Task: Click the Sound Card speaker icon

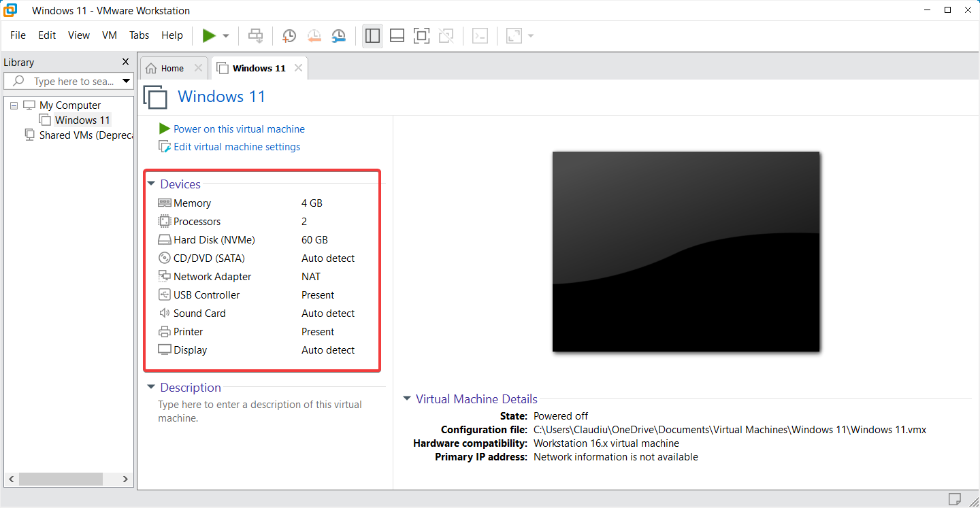Action: click(164, 313)
